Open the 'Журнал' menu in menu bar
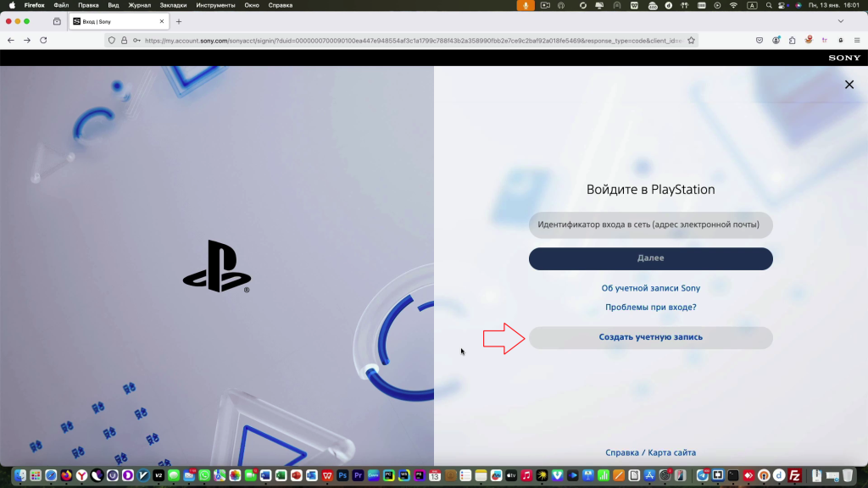This screenshot has height=488, width=868. [139, 5]
